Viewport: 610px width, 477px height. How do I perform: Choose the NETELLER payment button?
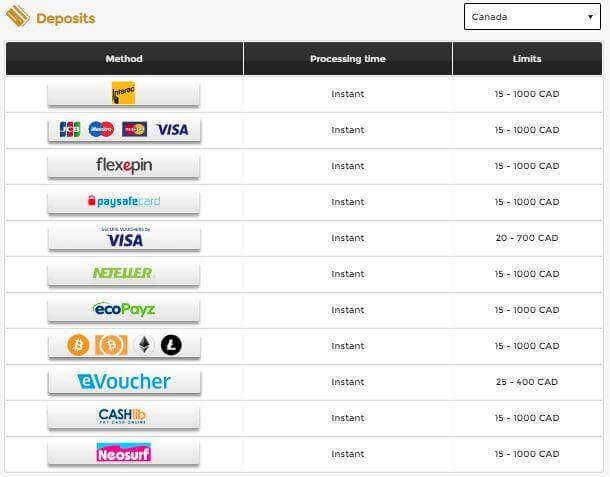pos(124,274)
